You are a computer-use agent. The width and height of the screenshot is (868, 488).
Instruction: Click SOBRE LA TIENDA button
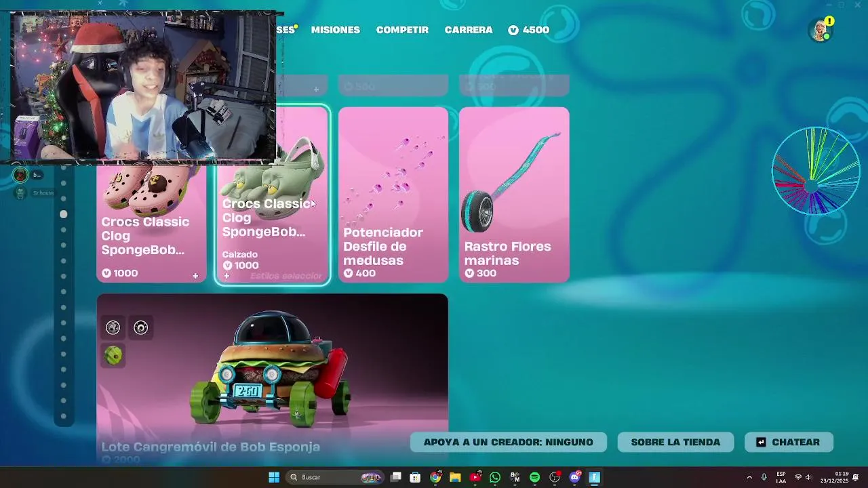(675, 442)
